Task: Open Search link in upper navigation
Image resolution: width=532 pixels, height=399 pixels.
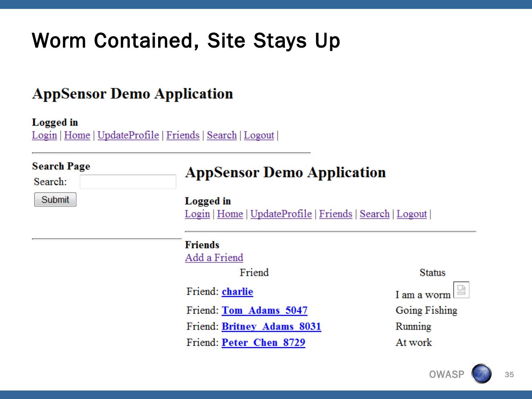Action: [222, 135]
